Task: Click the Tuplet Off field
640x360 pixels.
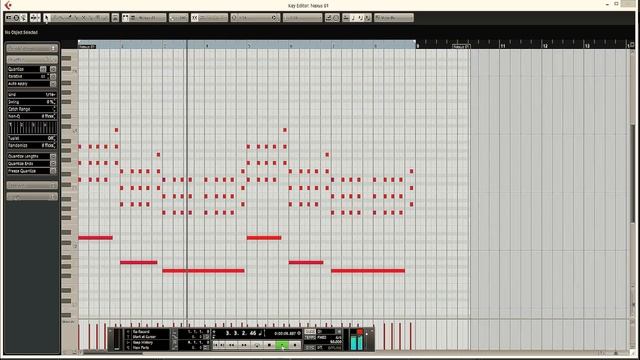Action: tap(32, 138)
